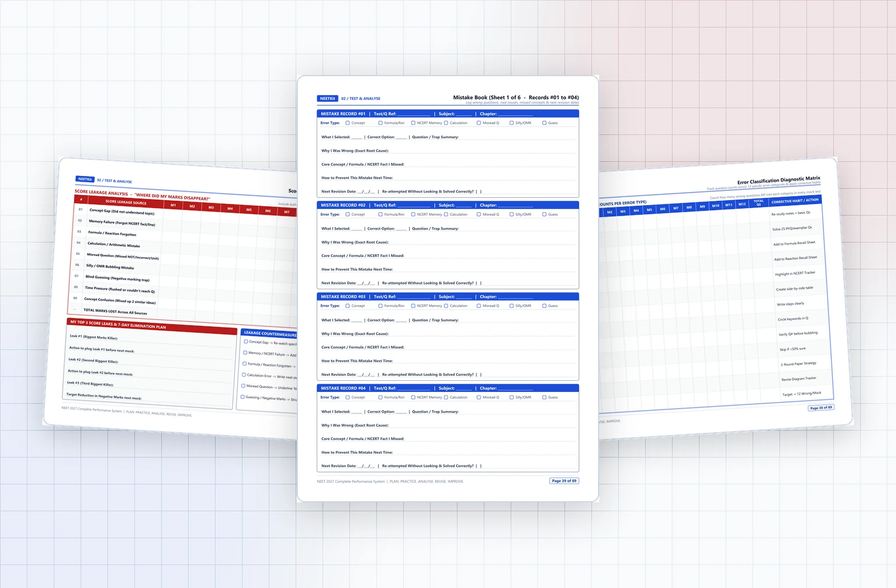Check 'Concept Gap' in Leakage Countermeasures list
Screen dimensions: 896x588
246,342
